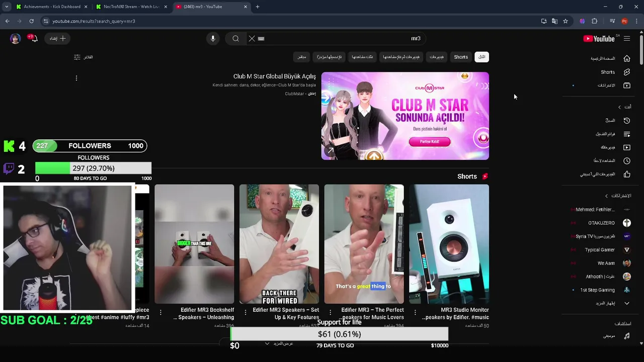Open the Chrome translate icon
The width and height of the screenshot is (644, 362).
click(x=554, y=21)
